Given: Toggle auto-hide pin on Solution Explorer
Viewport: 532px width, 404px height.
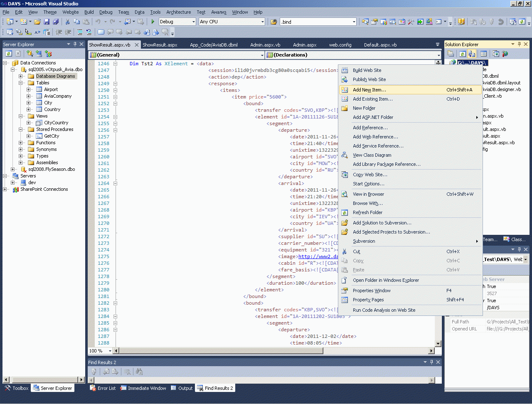Looking at the screenshot, I should click(519, 44).
